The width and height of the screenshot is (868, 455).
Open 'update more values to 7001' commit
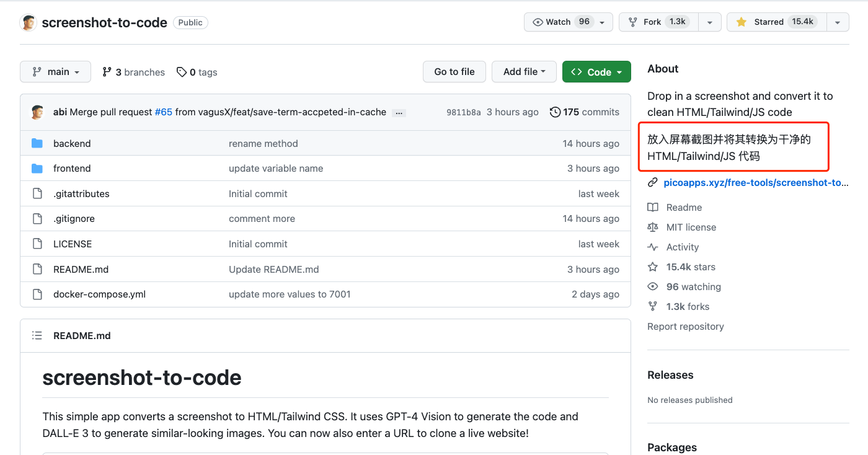pos(290,294)
